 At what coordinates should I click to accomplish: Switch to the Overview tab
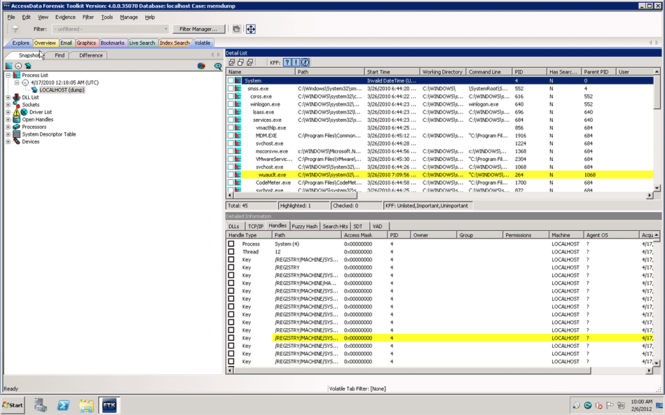pyautogui.click(x=45, y=43)
